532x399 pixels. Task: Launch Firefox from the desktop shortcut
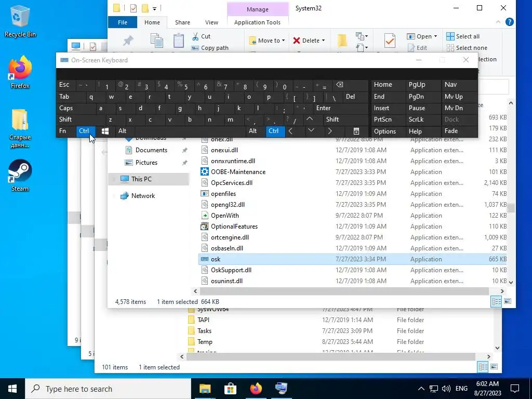pos(20,73)
